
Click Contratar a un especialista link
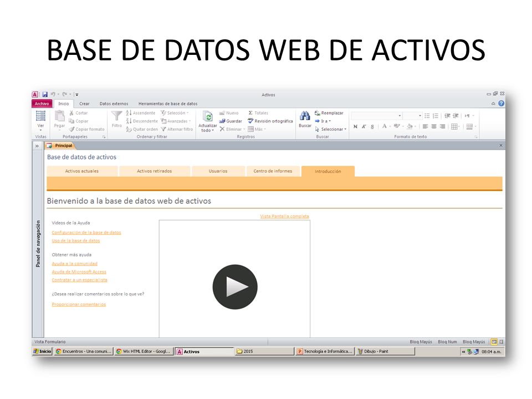(79, 280)
